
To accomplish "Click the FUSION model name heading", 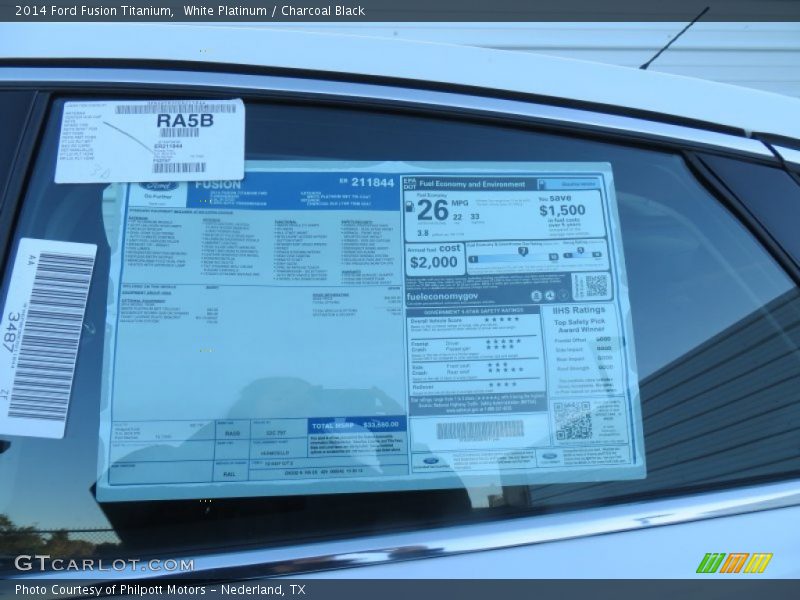I will click(x=217, y=185).
